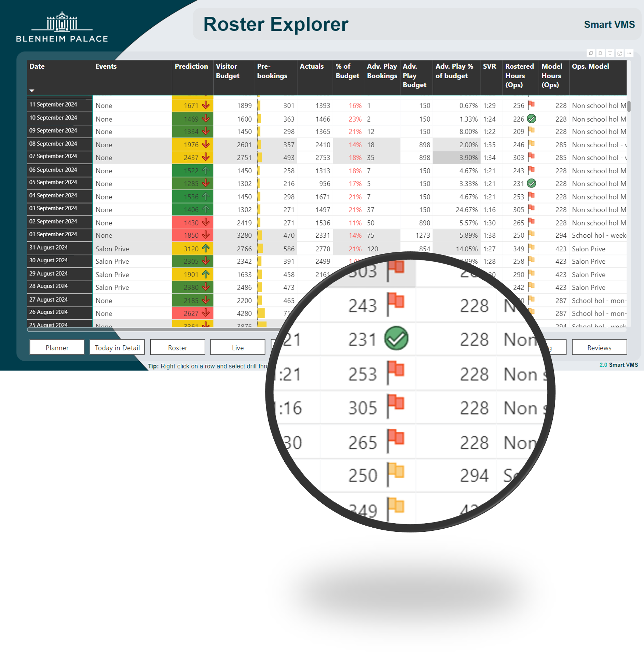
Task: Switch to the Planner page
Action: pyautogui.click(x=57, y=347)
